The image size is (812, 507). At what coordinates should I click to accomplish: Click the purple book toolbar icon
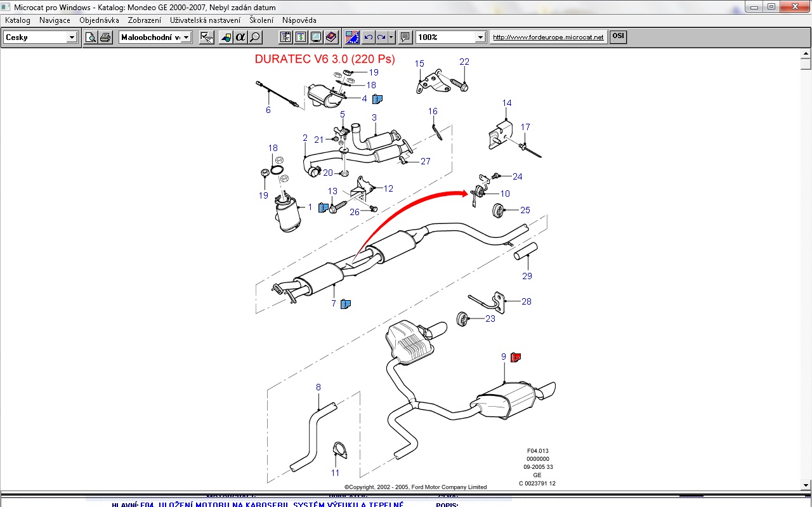[331, 37]
